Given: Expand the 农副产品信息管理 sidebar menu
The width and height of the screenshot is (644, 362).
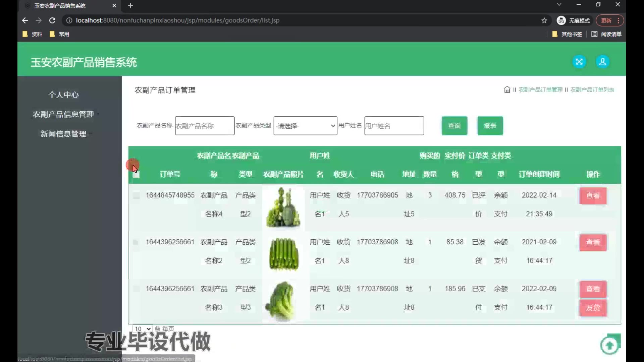Looking at the screenshot, I should click(x=63, y=114).
